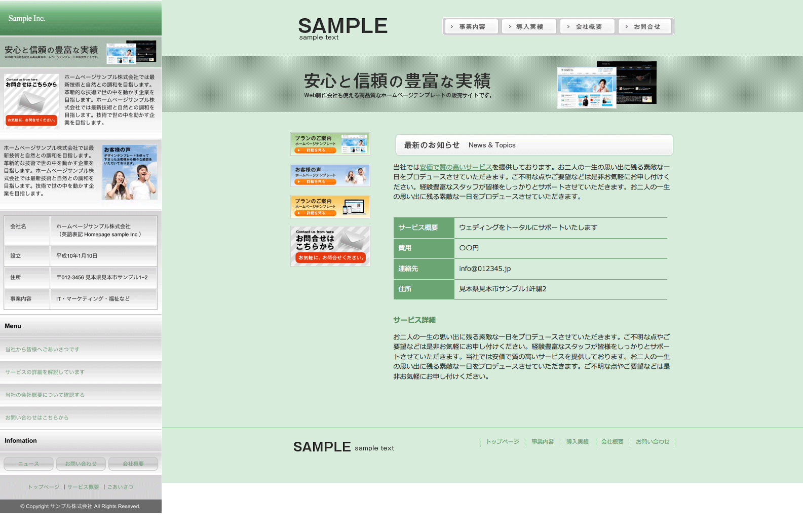Click the blue プランのご案内 banner with green border
Viewport: 803px width, 532px height.
(x=330, y=144)
